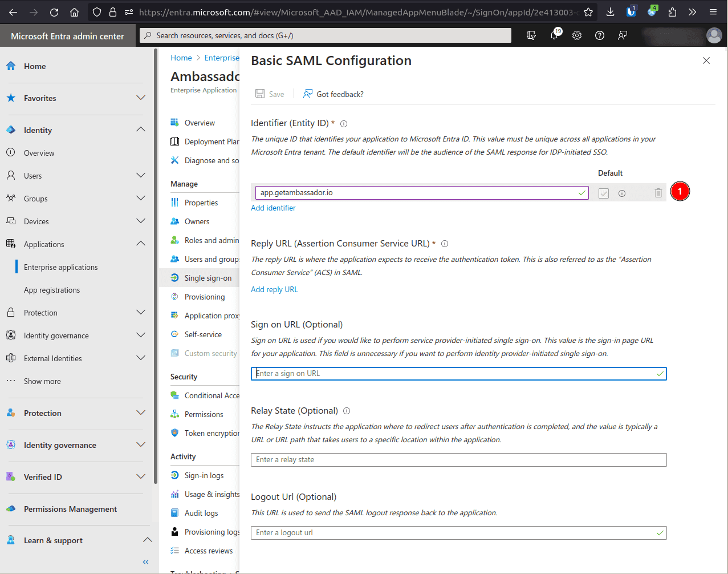Go back with the browser back arrow

(13, 12)
